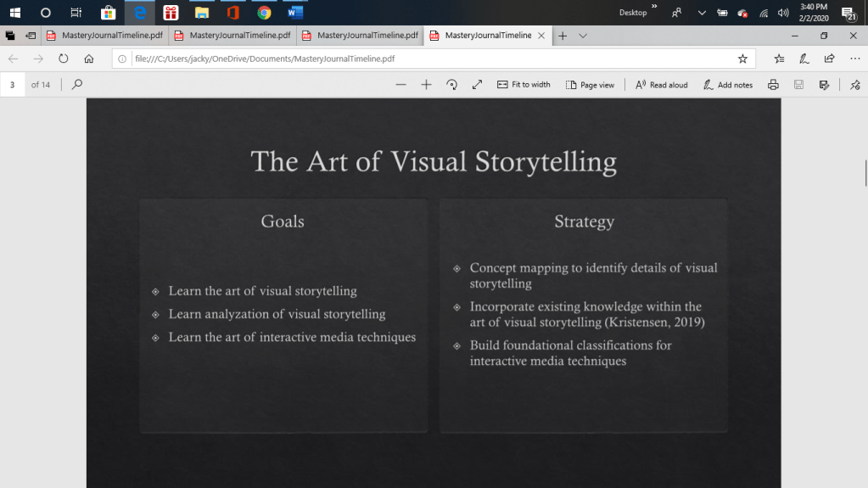Image resolution: width=868 pixels, height=488 pixels.
Task: Add this page to favorites star
Action: pos(742,59)
